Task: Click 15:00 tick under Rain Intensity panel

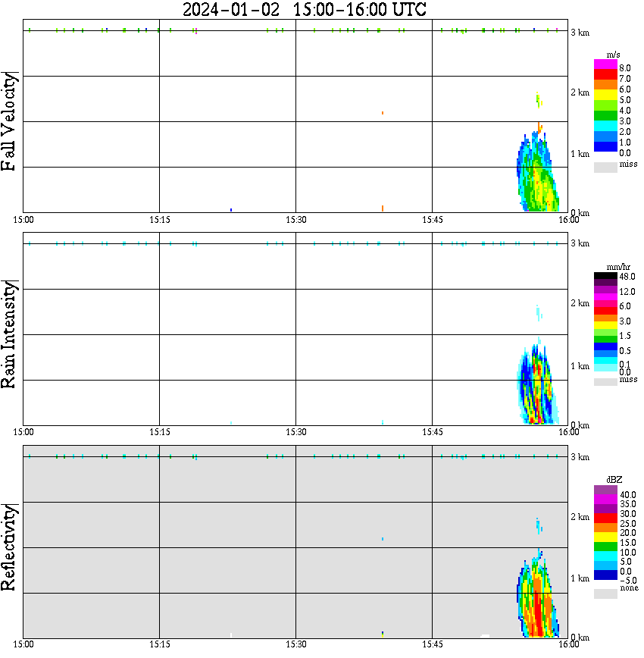Action: pos(23,432)
